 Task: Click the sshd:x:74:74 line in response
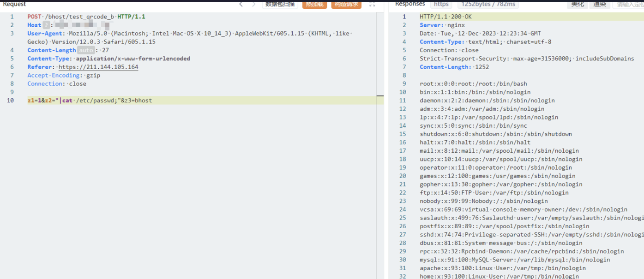click(x=532, y=235)
